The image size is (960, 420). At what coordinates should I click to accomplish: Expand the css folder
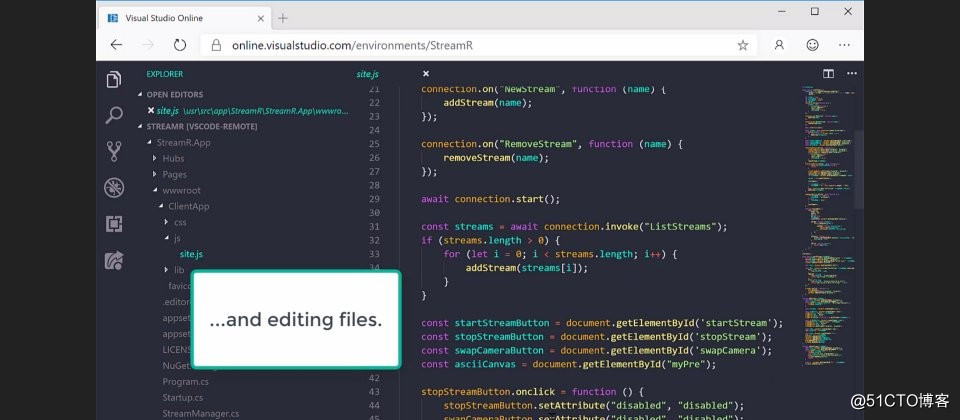click(x=175, y=222)
